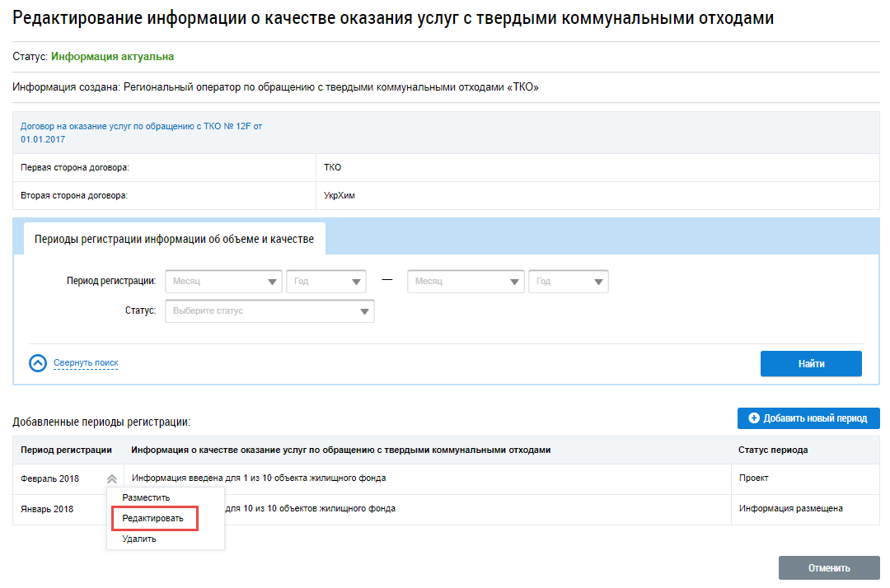Expand the end period Год dropdown
This screenshot has width=890, height=588.
click(x=568, y=282)
